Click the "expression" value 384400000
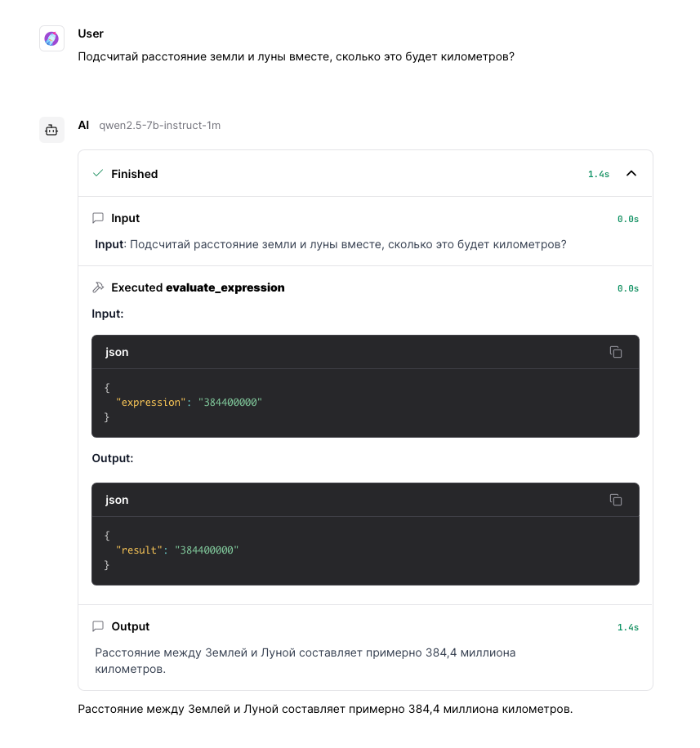The image size is (700, 748). point(230,402)
